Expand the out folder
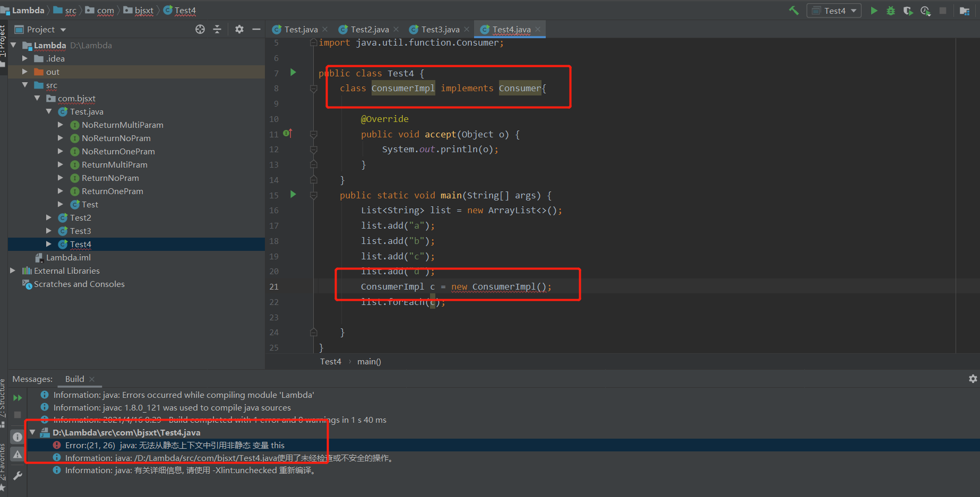The width and height of the screenshot is (980, 497). coord(25,72)
